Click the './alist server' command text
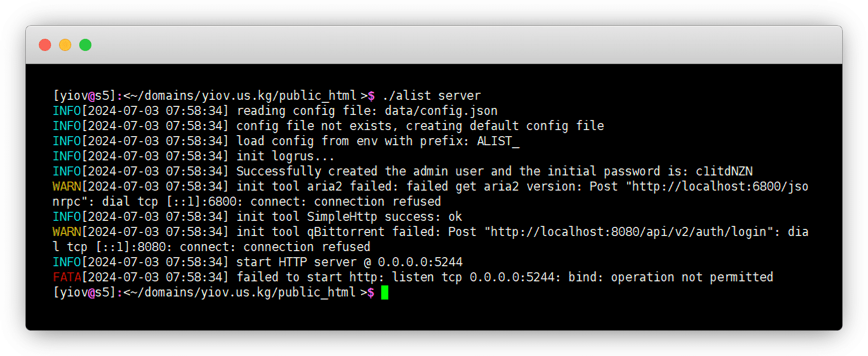868x356 pixels. click(432, 96)
